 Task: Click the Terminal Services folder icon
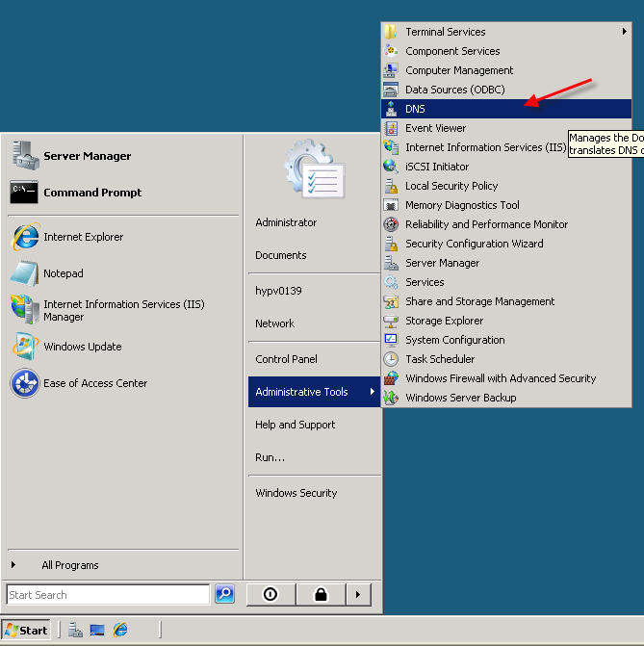coord(390,32)
